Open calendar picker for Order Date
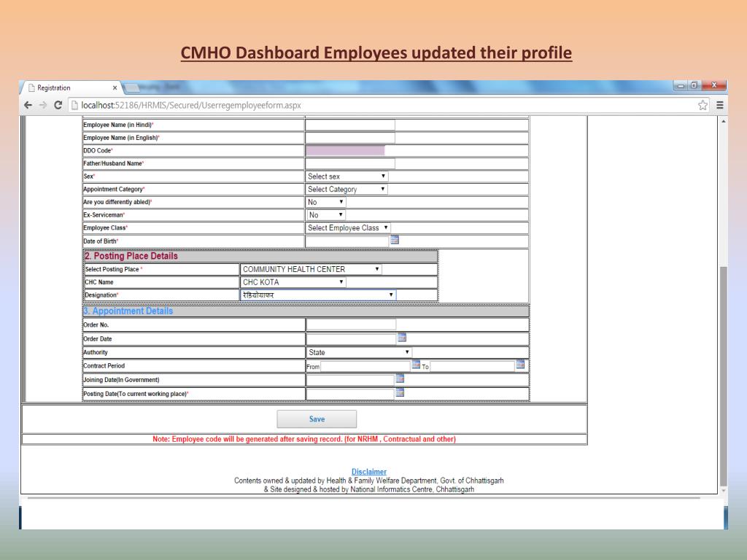The height and width of the screenshot is (560, 747). [402, 338]
